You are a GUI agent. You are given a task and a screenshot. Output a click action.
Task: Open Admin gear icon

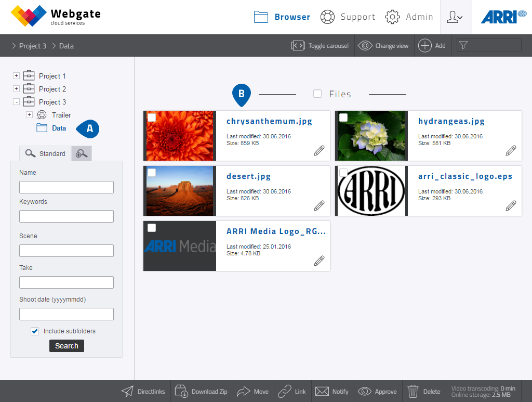point(393,17)
